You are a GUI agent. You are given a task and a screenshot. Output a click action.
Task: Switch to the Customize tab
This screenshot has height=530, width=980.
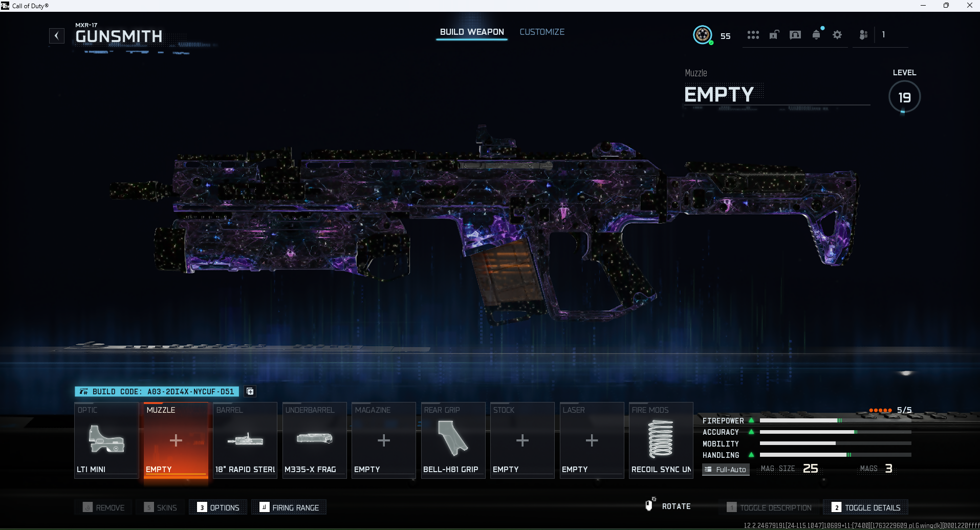point(542,32)
